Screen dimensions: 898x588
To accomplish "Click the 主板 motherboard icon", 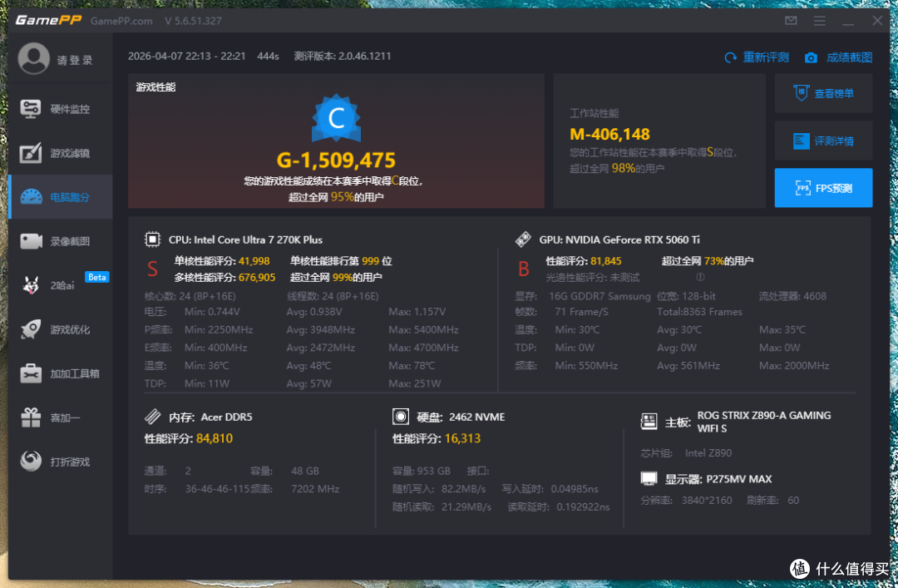I will 649,422.
